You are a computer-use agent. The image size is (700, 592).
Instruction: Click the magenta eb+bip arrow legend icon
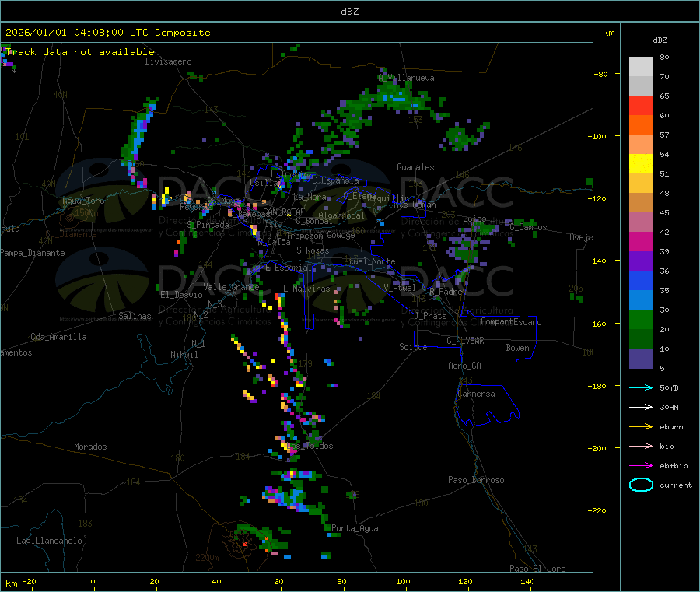(x=641, y=465)
